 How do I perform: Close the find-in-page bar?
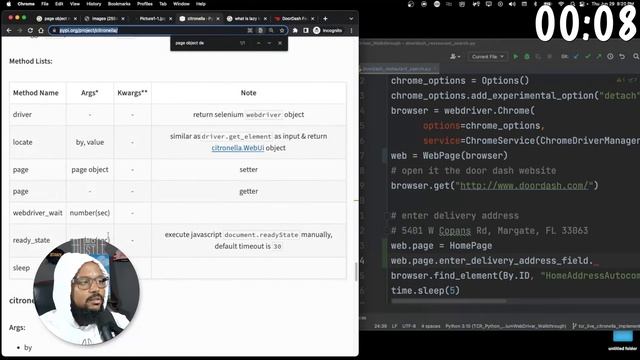[x=280, y=43]
